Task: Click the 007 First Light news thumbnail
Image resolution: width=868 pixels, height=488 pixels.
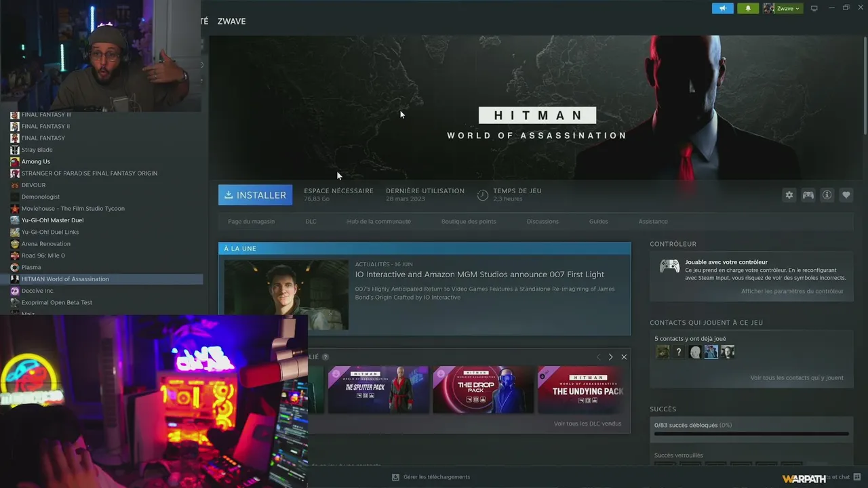Action: coord(286,295)
